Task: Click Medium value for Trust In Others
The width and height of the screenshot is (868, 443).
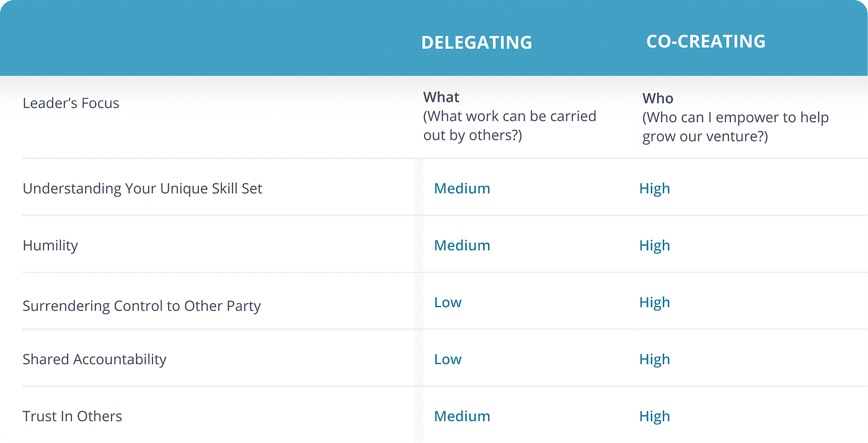Action: click(x=462, y=416)
